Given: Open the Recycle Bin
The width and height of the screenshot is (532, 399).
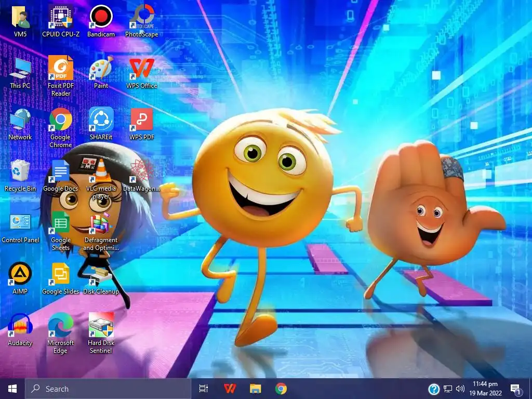Looking at the screenshot, I should (20, 176).
